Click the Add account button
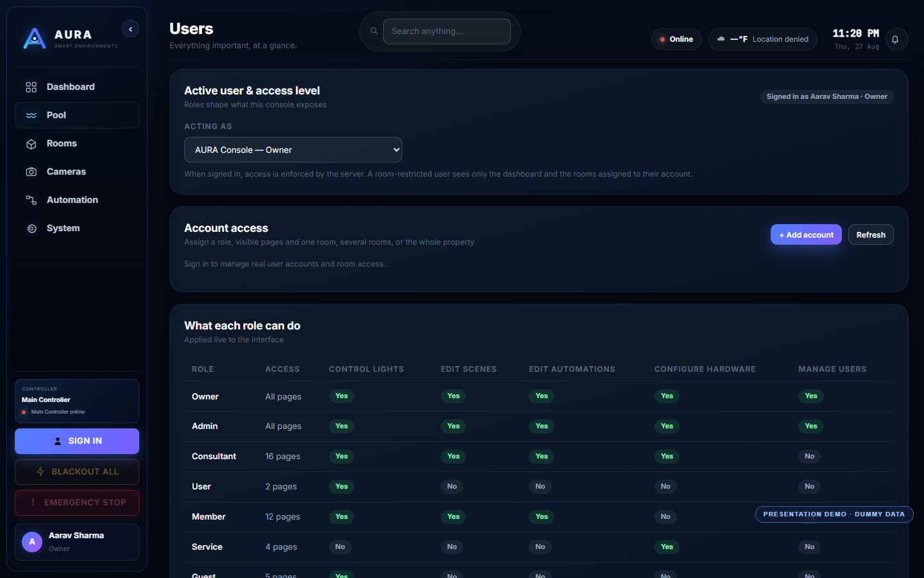Image resolution: width=924 pixels, height=578 pixels. (806, 234)
